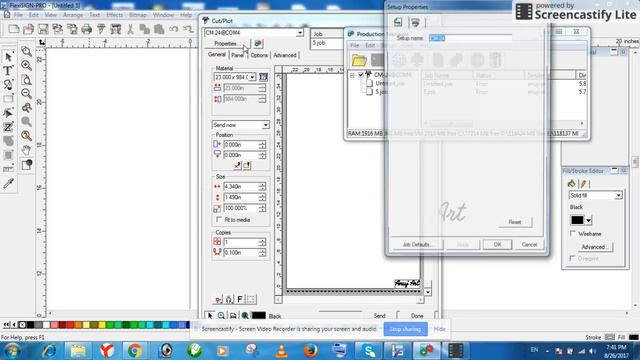The image size is (640, 360).
Task: Switch to the Options tab
Action: pyautogui.click(x=259, y=55)
